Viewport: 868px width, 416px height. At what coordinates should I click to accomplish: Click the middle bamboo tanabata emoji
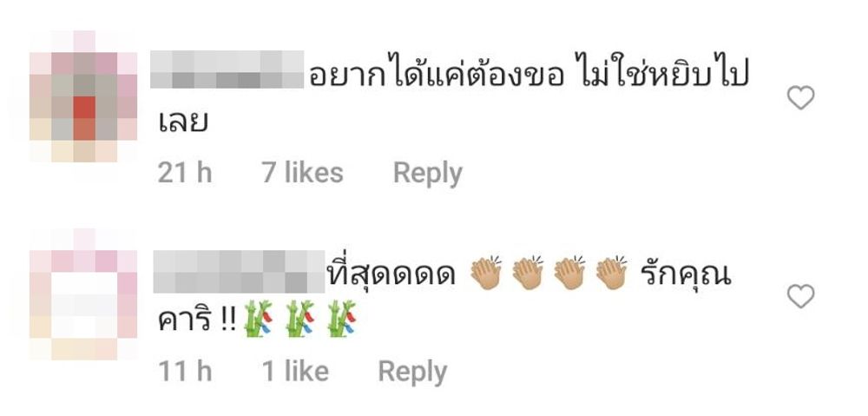point(300,319)
